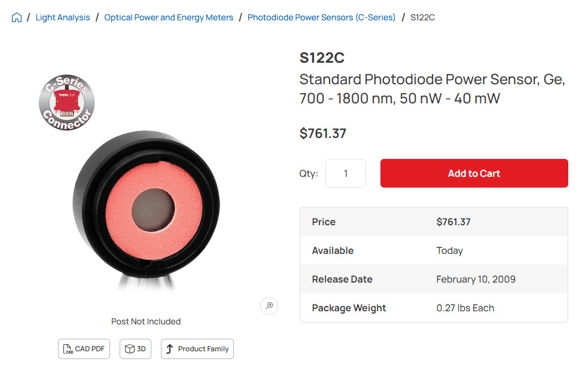View the 3D model of the sensor
The width and height of the screenshot is (588, 371).
[x=135, y=349]
